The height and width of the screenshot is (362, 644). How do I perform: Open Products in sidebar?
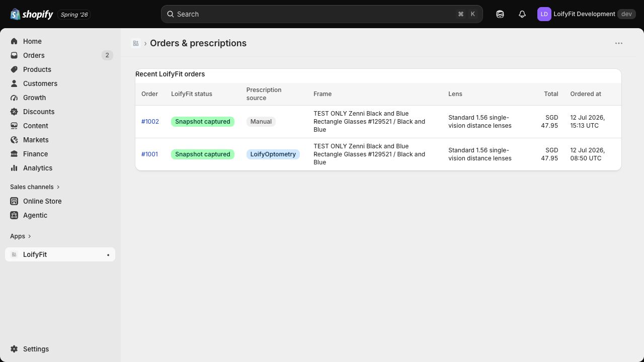60,69
